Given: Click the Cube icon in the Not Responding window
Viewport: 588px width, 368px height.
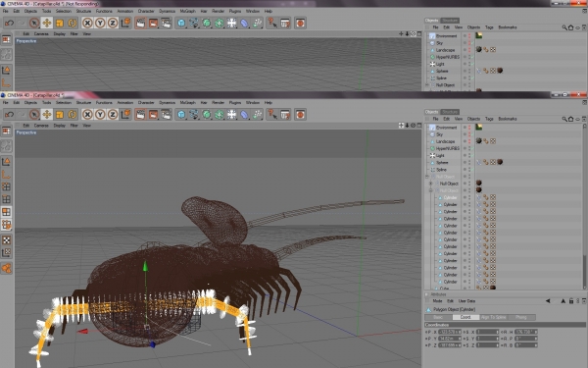Looking at the screenshot, I should (181, 23).
